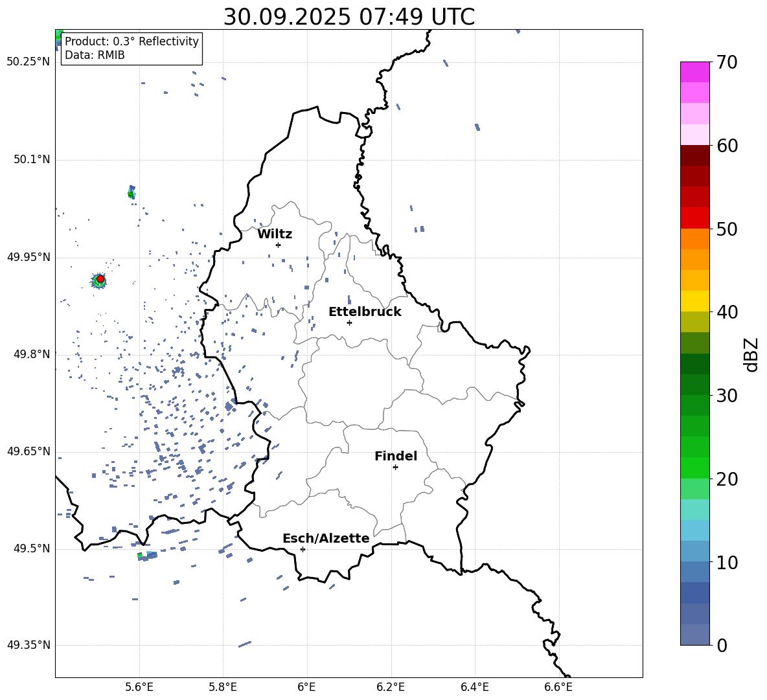Click the Wiltz location cross marker
This screenshot has width=767, height=700.
click(279, 245)
